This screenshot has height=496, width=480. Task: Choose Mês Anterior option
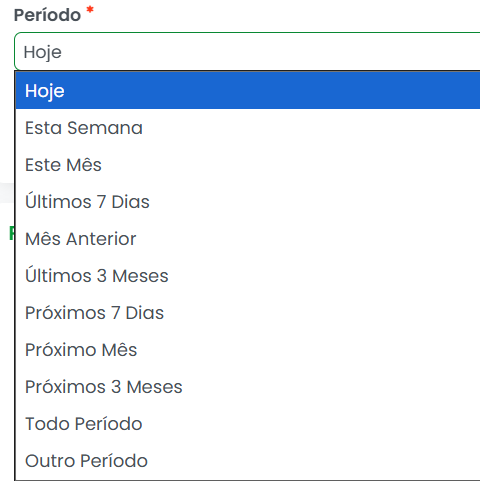[248, 239]
